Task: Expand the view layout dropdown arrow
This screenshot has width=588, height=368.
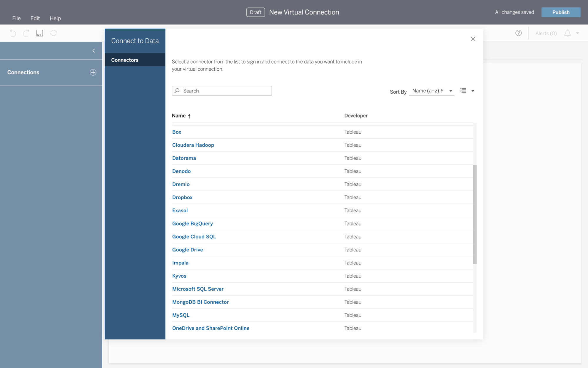Action: [472, 90]
